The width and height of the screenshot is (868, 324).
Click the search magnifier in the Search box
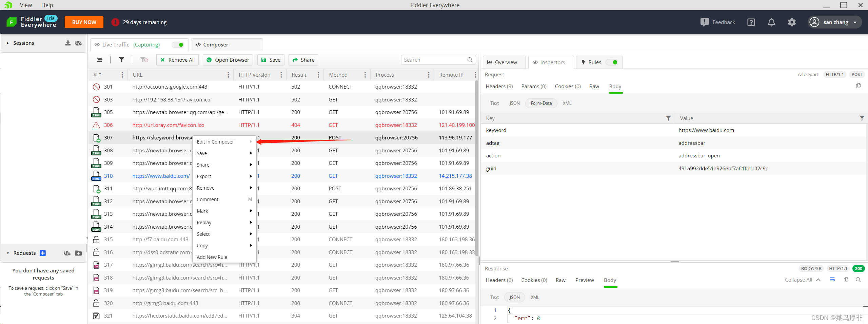[470, 60]
